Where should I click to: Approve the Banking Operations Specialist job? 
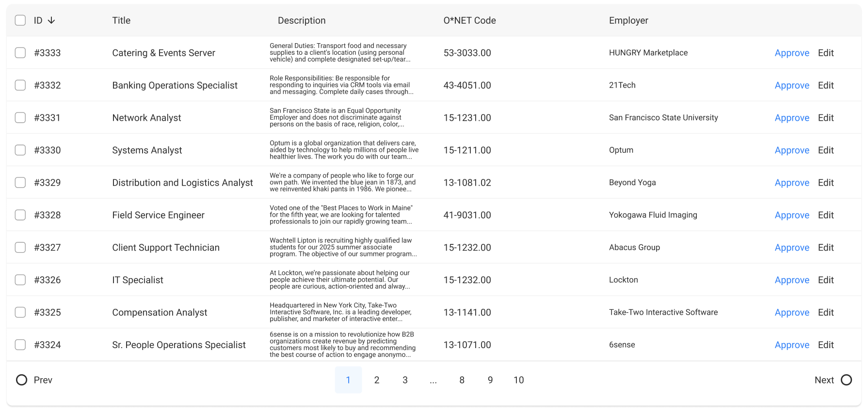pyautogui.click(x=792, y=85)
